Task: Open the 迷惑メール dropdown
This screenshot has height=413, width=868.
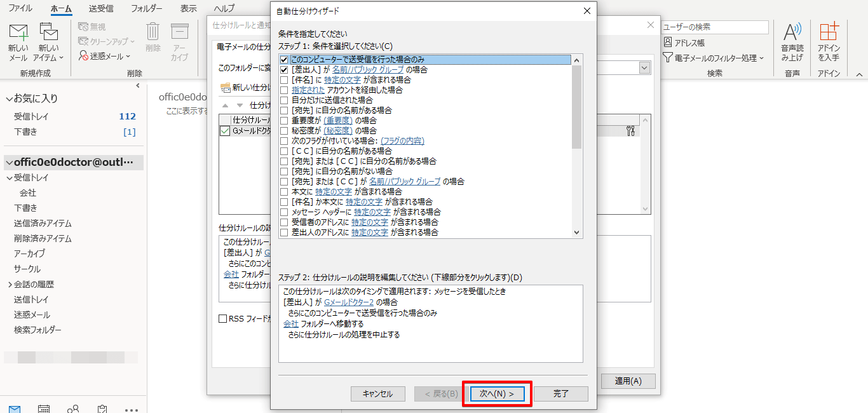Action: click(x=106, y=57)
